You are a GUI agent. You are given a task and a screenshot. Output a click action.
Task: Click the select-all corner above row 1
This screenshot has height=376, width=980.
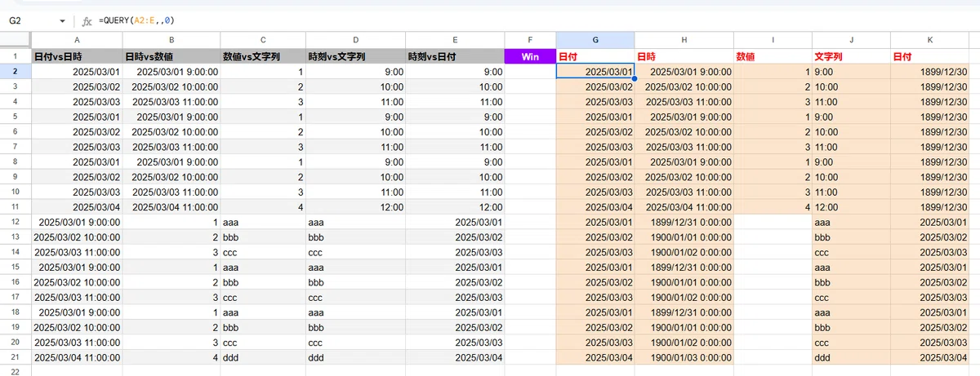coord(15,40)
